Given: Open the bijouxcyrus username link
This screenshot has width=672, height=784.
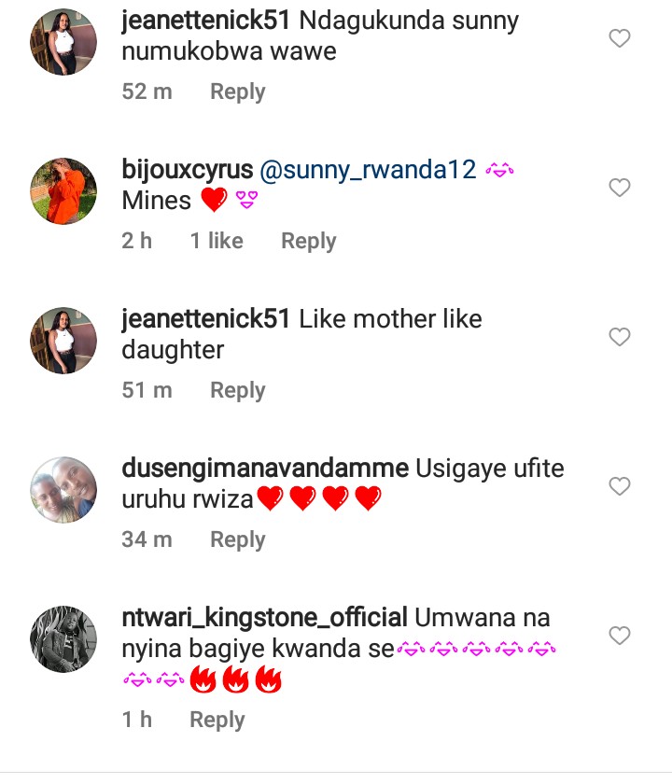Looking at the screenshot, I should (x=187, y=169).
